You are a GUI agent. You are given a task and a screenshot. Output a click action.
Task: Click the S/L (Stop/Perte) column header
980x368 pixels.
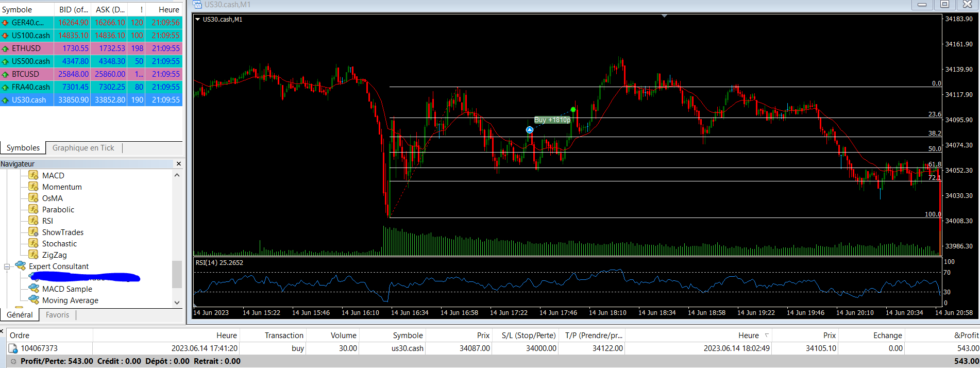[525, 335]
